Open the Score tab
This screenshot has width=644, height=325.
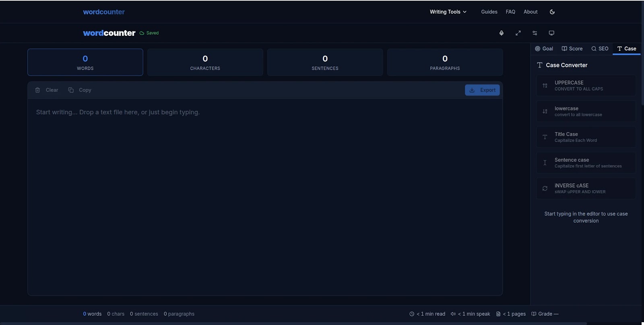[572, 49]
